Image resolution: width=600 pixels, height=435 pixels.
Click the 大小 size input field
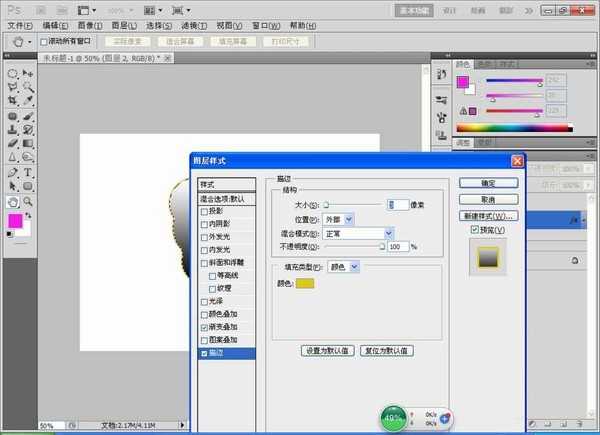coord(398,204)
